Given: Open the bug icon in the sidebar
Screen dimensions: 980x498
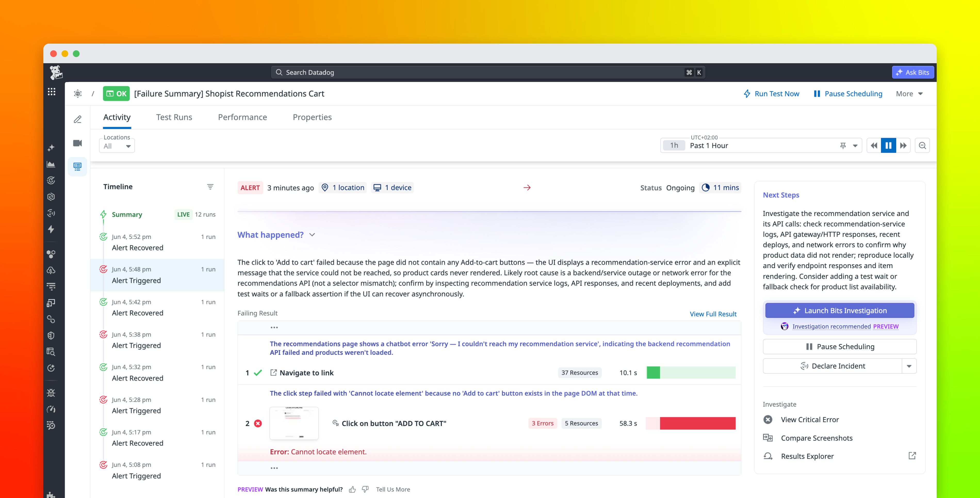Looking at the screenshot, I should coord(51,393).
